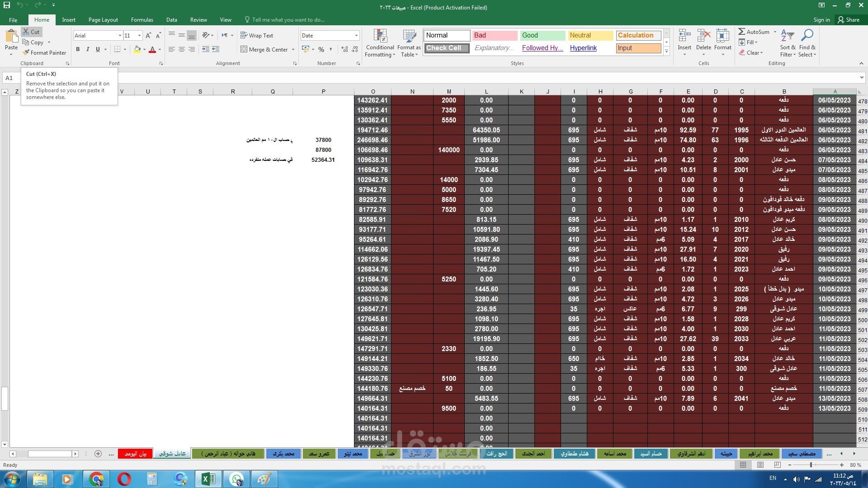868x488 pixels.
Task: Toggle Wrap Text on selected cells
Action: coord(257,35)
